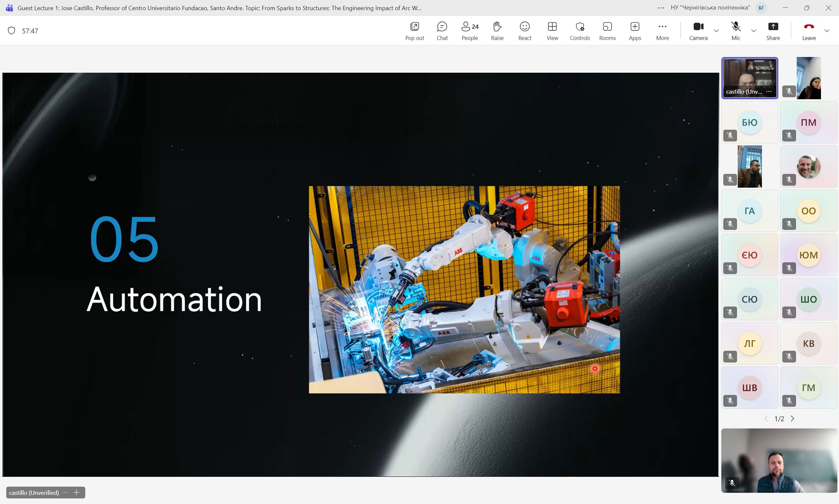Open the React emoji picker
The width and height of the screenshot is (839, 504).
click(525, 30)
